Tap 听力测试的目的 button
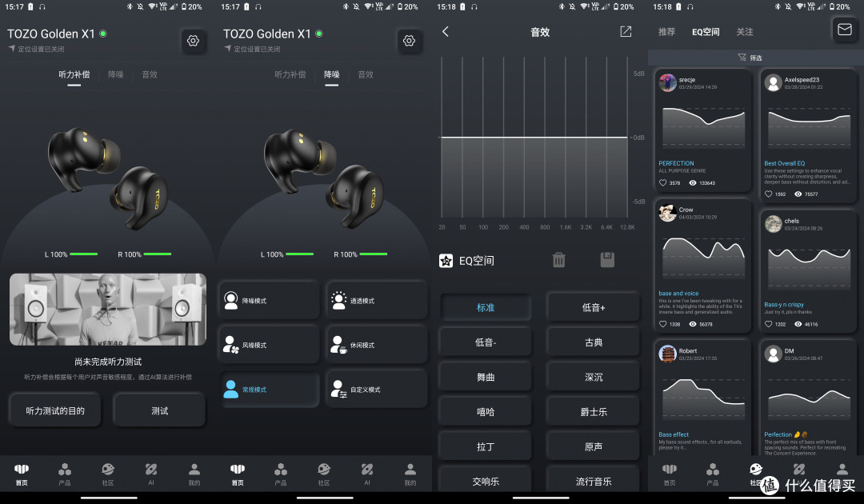Screen dimensions: 864x504 point(55,410)
